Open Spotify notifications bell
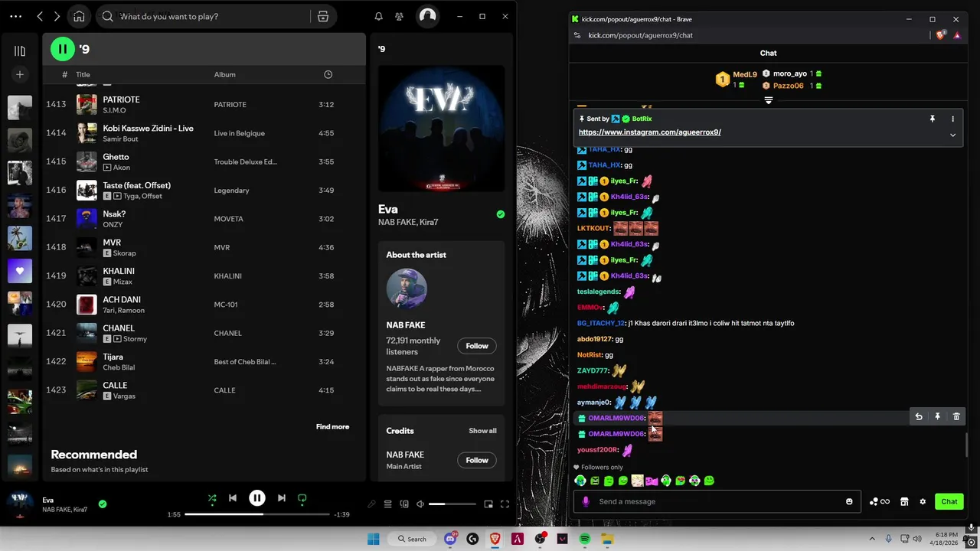980x551 pixels. (378, 16)
